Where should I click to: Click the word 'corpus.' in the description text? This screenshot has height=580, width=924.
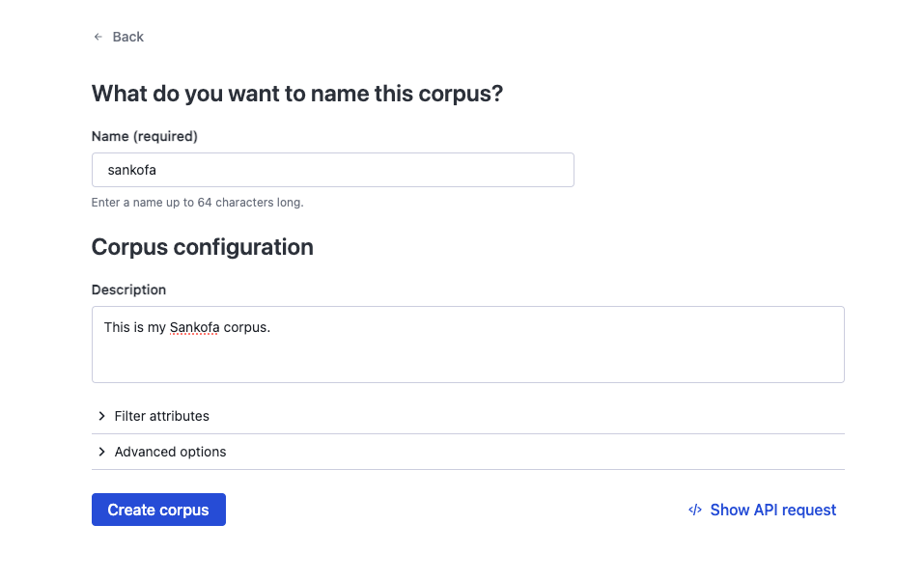pos(246,327)
